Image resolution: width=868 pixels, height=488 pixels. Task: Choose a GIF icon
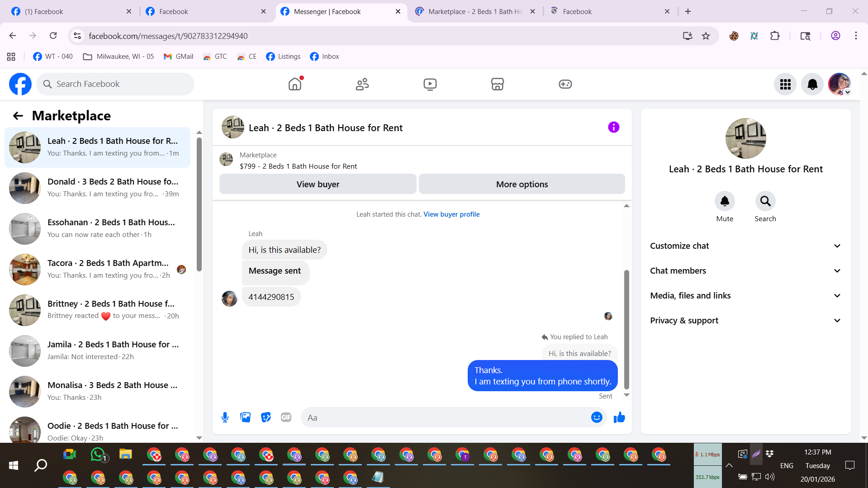point(286,417)
